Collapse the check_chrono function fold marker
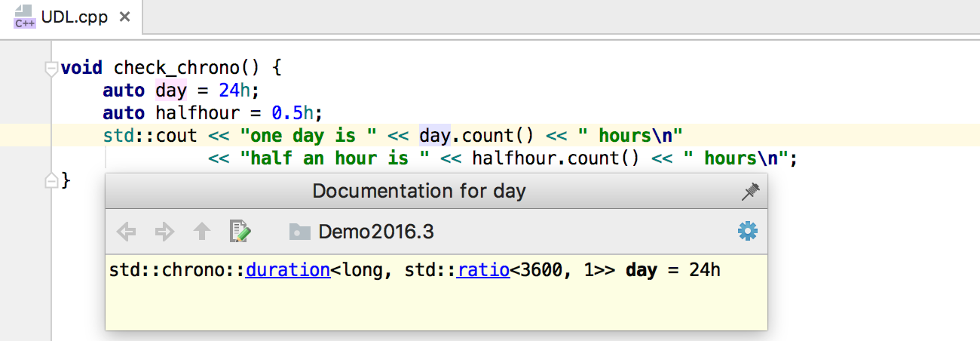The image size is (980, 341). pos(51,69)
